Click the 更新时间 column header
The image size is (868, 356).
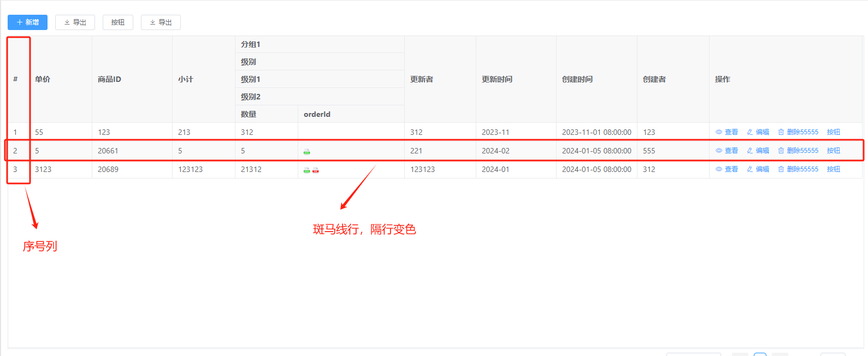[x=497, y=79]
